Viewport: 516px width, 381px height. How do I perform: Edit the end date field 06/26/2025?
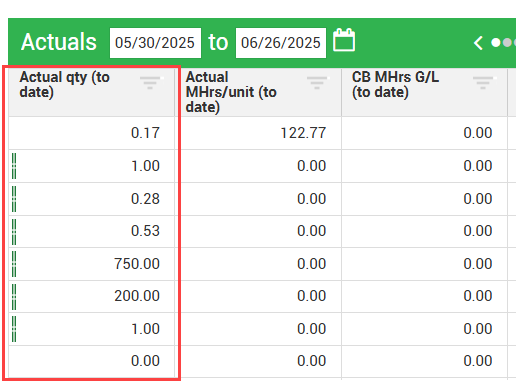281,43
